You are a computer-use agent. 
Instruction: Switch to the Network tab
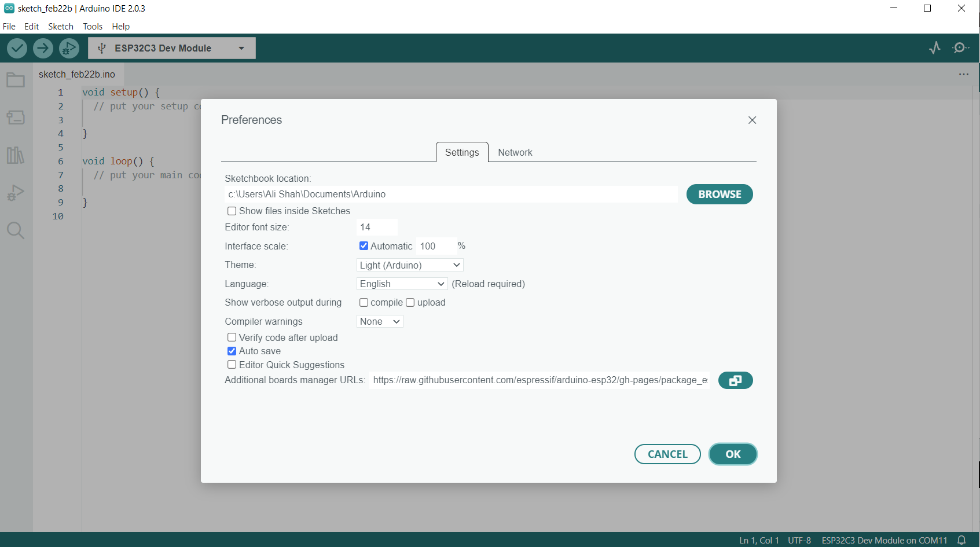(x=515, y=152)
